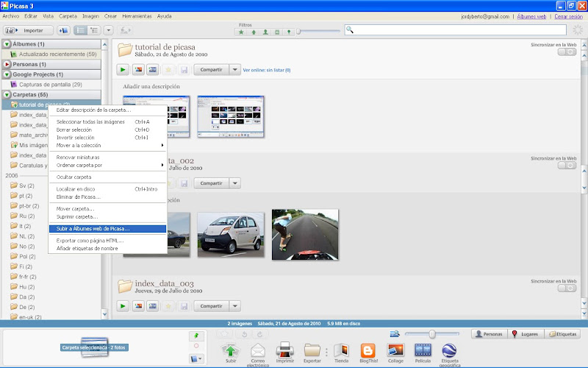Select Actualizado recientemente album

pyautogui.click(x=51, y=54)
